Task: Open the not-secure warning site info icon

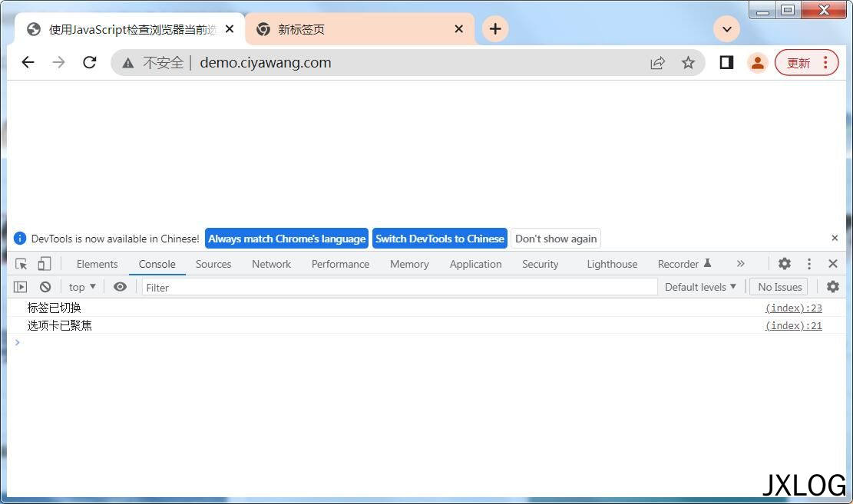Action: [x=128, y=63]
